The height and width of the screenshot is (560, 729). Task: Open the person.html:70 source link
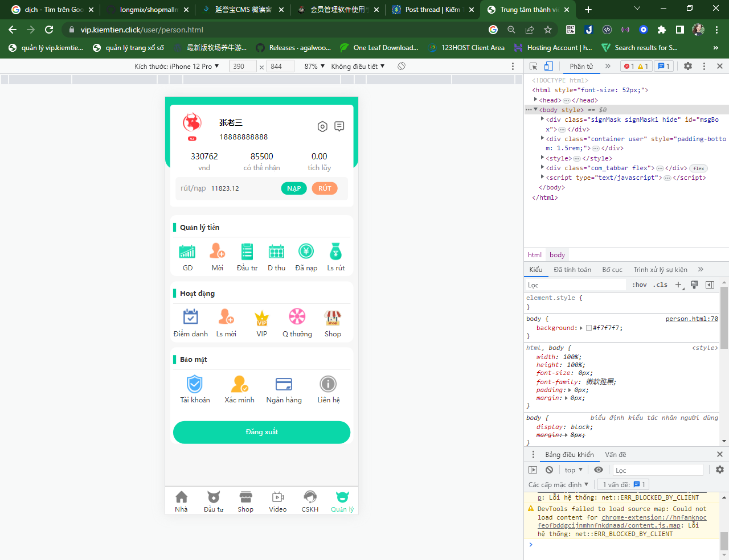[x=692, y=319]
